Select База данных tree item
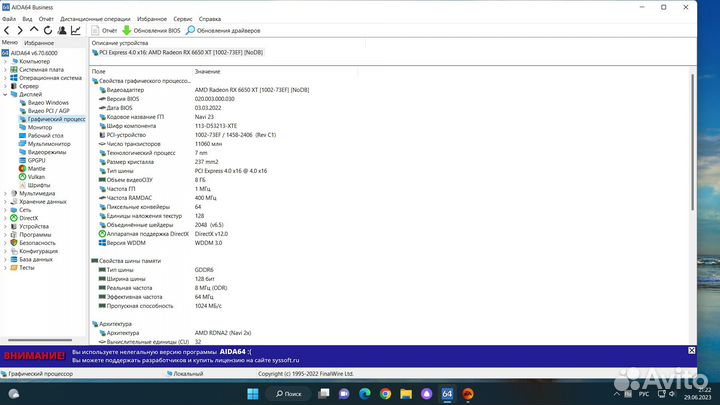Screen dimensions: 720x405 tap(31, 259)
